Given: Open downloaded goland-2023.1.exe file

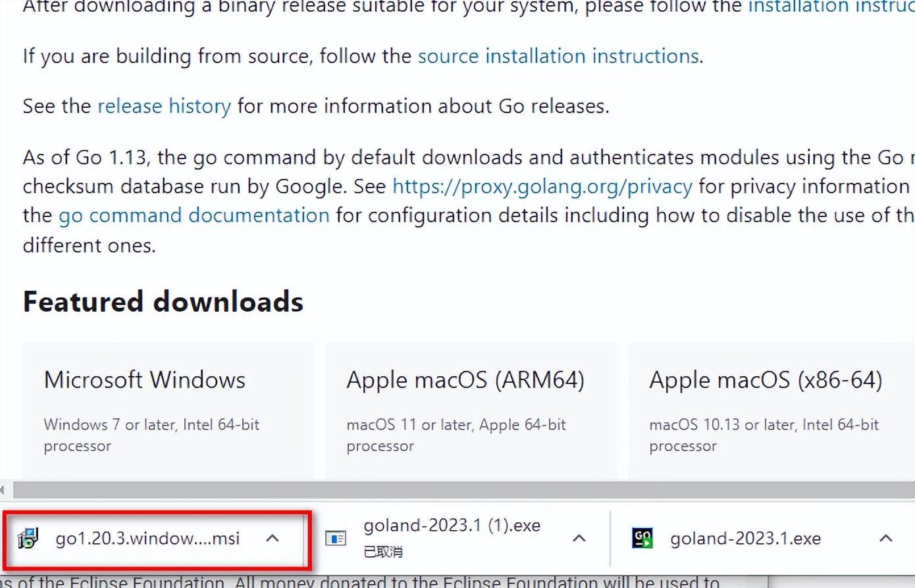Looking at the screenshot, I should coord(745,539).
